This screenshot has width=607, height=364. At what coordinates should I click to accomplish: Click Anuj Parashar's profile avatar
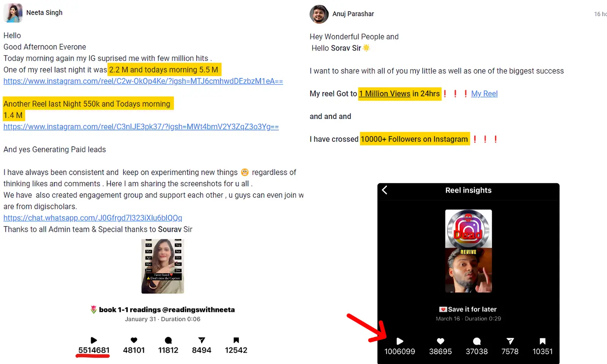tap(319, 14)
